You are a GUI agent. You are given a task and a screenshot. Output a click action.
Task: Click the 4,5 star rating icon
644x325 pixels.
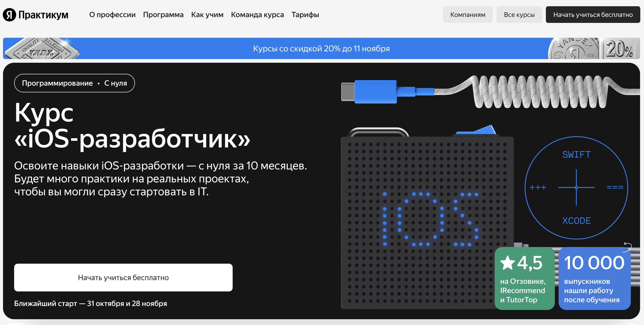[507, 263]
